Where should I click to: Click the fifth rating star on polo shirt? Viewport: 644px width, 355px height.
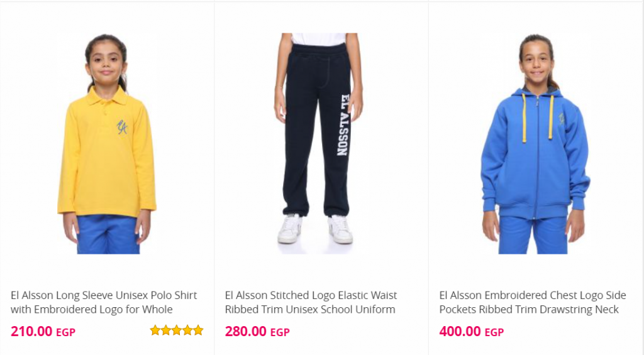[198, 330]
